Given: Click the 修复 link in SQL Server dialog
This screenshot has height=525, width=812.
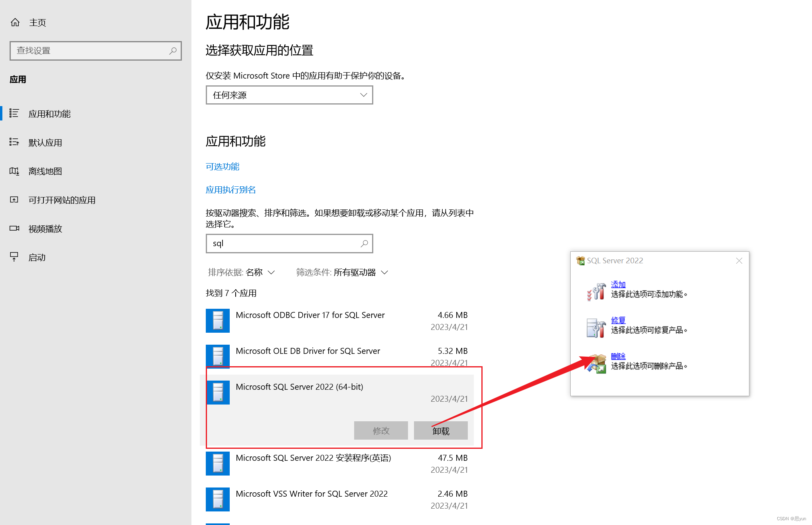Looking at the screenshot, I should pyautogui.click(x=618, y=320).
